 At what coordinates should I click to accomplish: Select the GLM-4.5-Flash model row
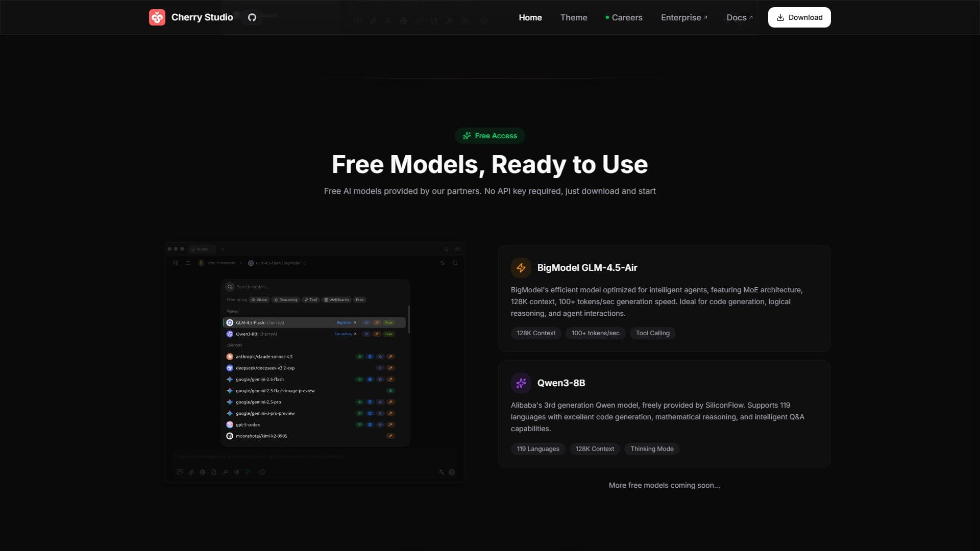click(314, 322)
